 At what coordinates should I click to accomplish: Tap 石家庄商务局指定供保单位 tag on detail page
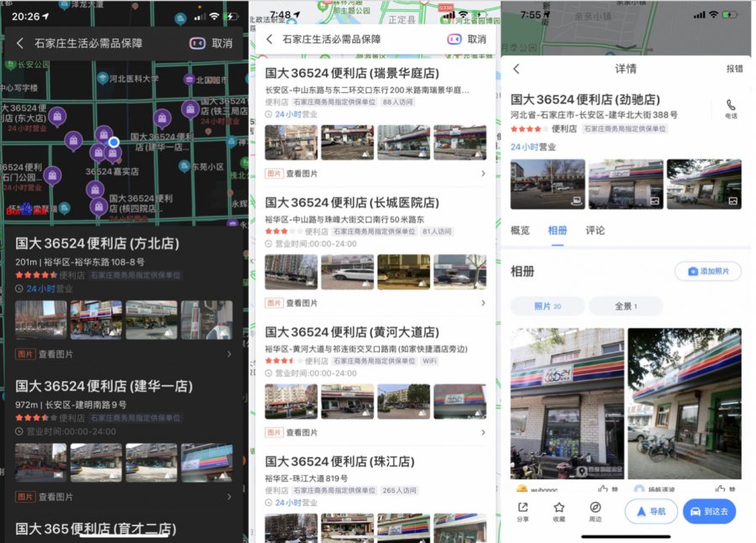pyautogui.click(x=625, y=128)
